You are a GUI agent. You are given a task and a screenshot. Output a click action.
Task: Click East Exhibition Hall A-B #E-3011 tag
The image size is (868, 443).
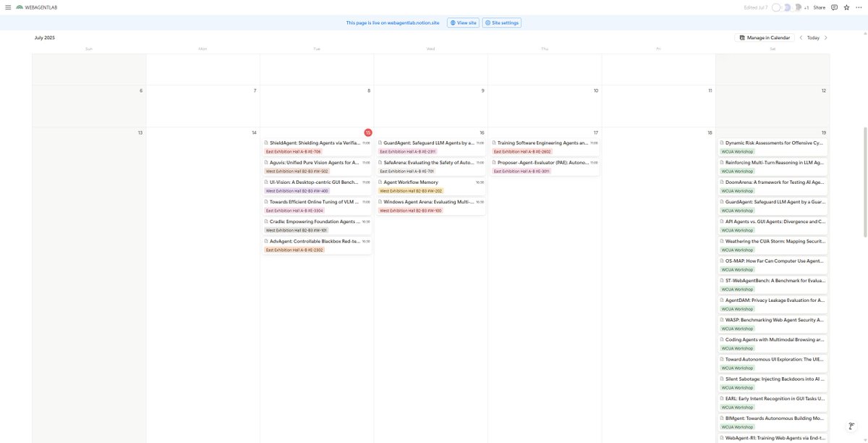coord(522,172)
